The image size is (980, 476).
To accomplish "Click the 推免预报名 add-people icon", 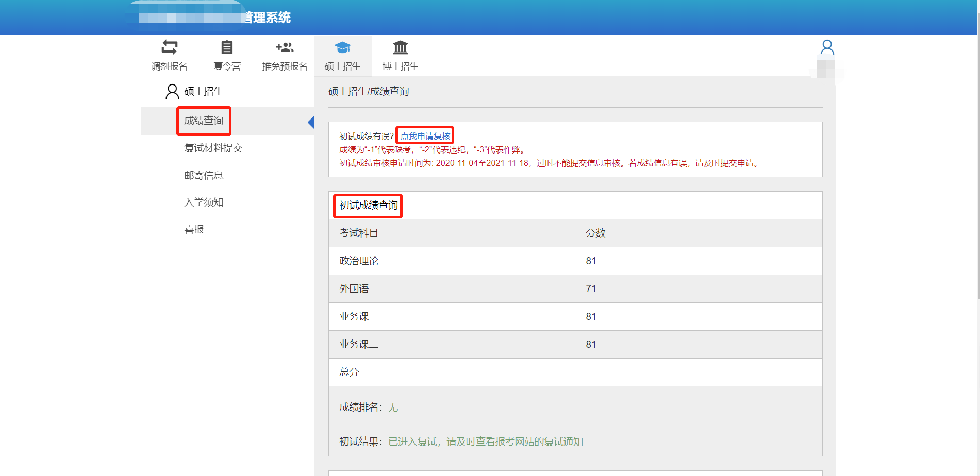I will (x=285, y=47).
